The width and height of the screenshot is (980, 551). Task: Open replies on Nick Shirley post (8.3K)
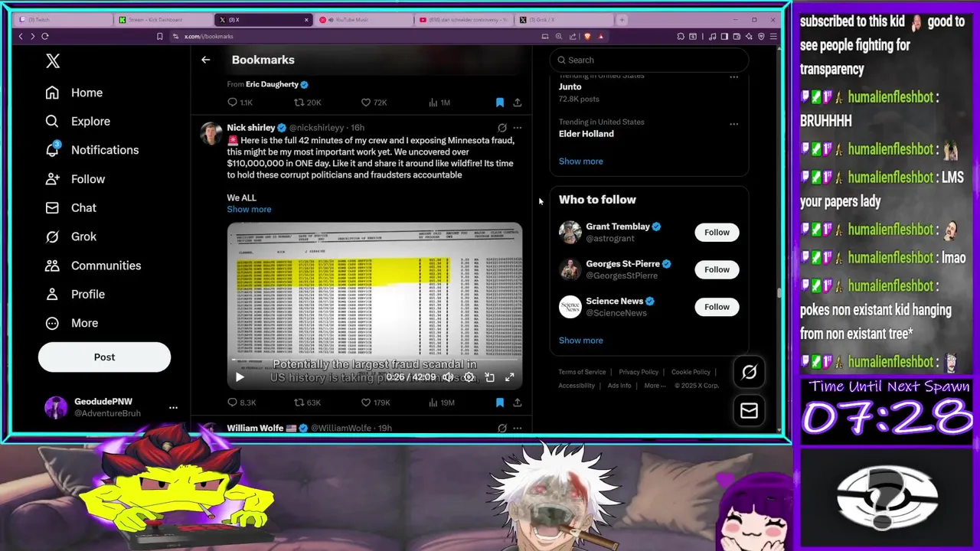(242, 403)
